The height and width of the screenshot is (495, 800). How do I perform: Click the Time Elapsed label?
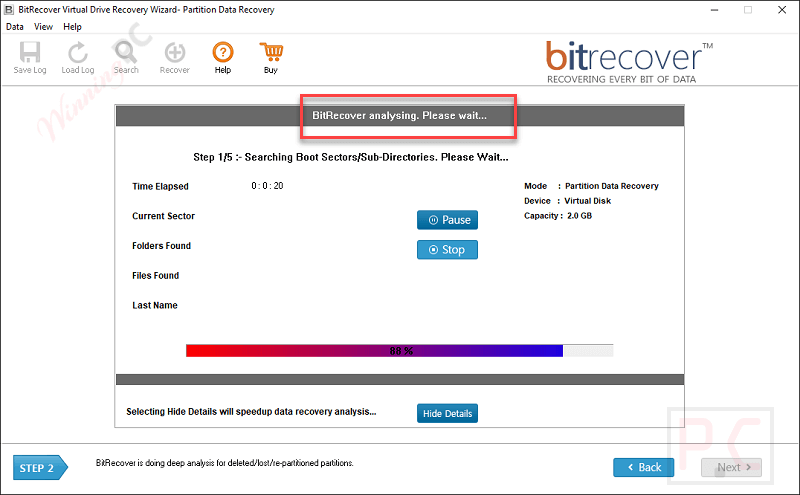(x=160, y=186)
